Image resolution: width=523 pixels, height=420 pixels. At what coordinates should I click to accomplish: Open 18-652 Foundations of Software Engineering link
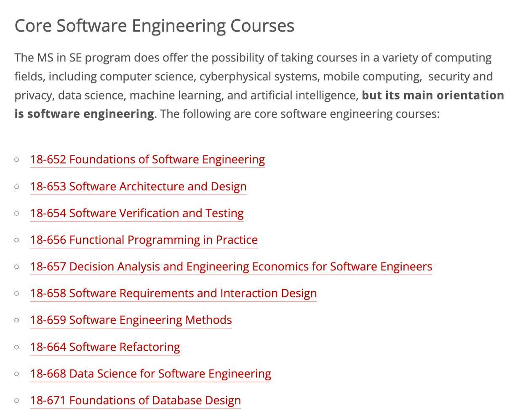(x=147, y=160)
